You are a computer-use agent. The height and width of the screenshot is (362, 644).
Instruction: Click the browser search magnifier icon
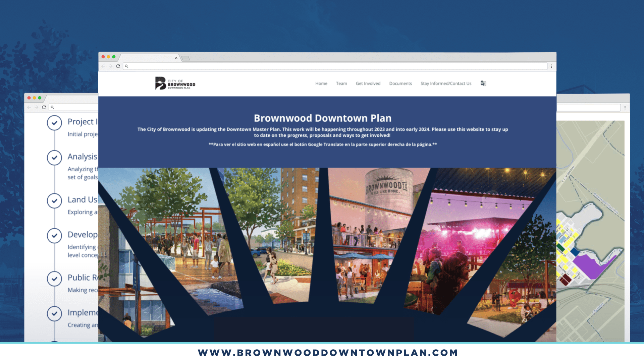(x=127, y=66)
